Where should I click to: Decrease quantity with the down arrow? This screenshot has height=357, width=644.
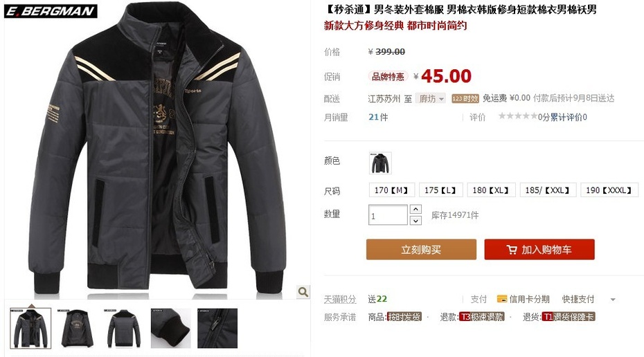415,220
